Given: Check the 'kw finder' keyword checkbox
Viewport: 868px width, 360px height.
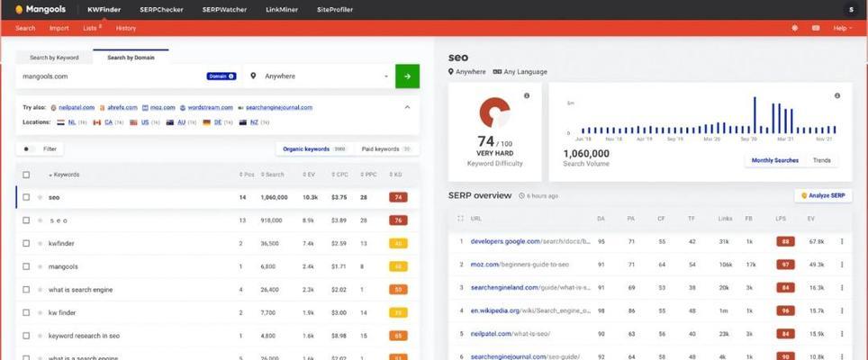Looking at the screenshot, I should pos(26,312).
